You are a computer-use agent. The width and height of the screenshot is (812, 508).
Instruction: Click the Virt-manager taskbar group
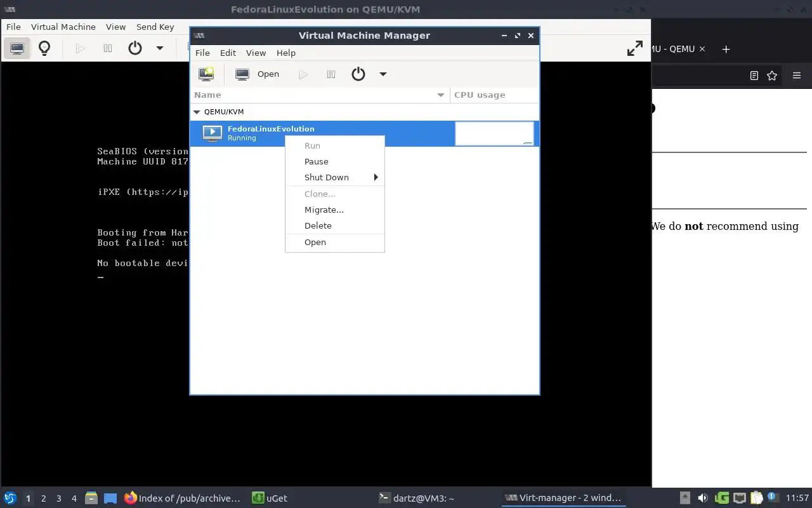pos(563,498)
